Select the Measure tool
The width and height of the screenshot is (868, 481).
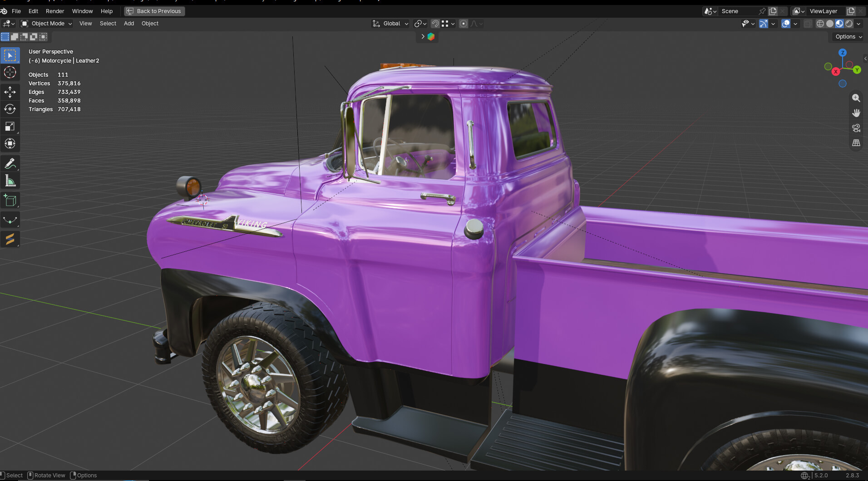tap(10, 181)
